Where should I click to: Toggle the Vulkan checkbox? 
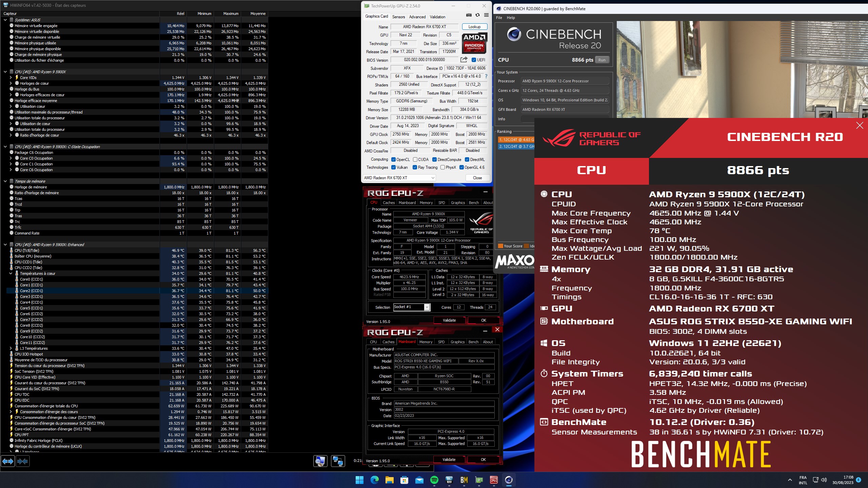[x=393, y=167]
